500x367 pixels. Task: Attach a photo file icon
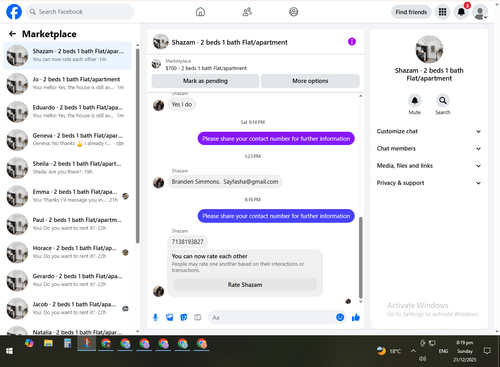pyautogui.click(x=169, y=317)
